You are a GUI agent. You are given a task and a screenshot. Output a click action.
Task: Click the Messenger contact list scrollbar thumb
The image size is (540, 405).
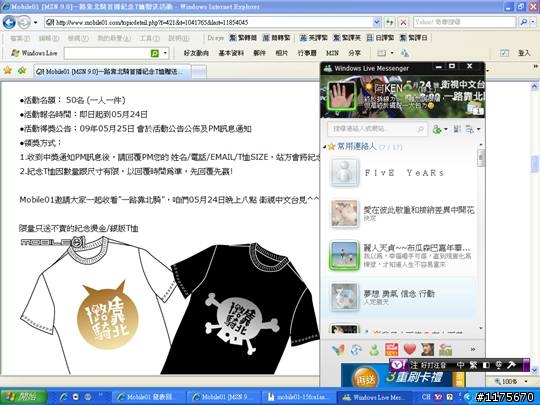(x=481, y=157)
